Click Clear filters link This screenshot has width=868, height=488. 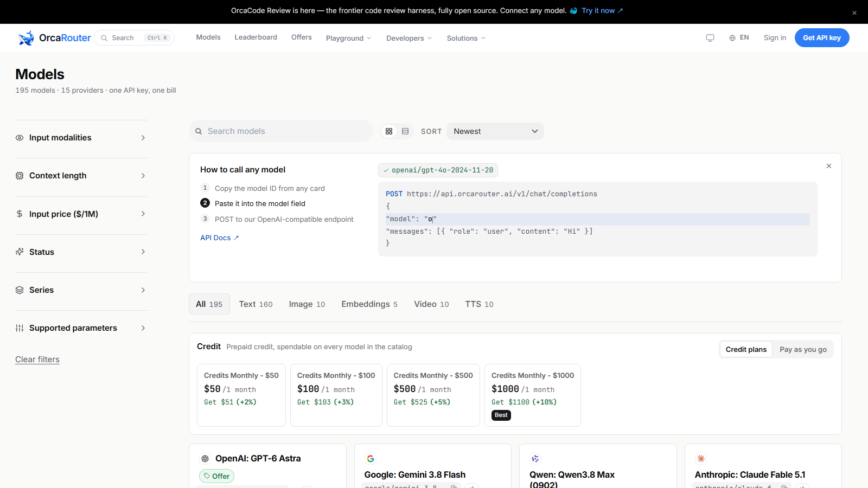pos(37,359)
